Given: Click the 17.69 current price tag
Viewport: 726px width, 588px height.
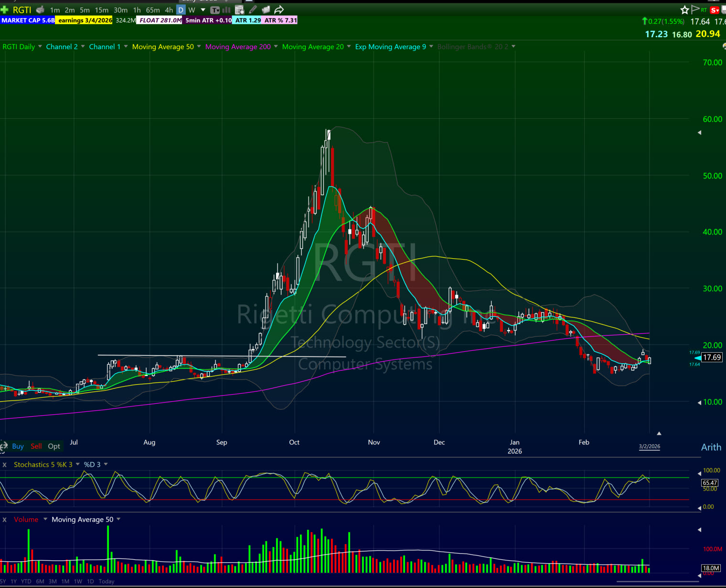Looking at the screenshot, I should coord(712,357).
